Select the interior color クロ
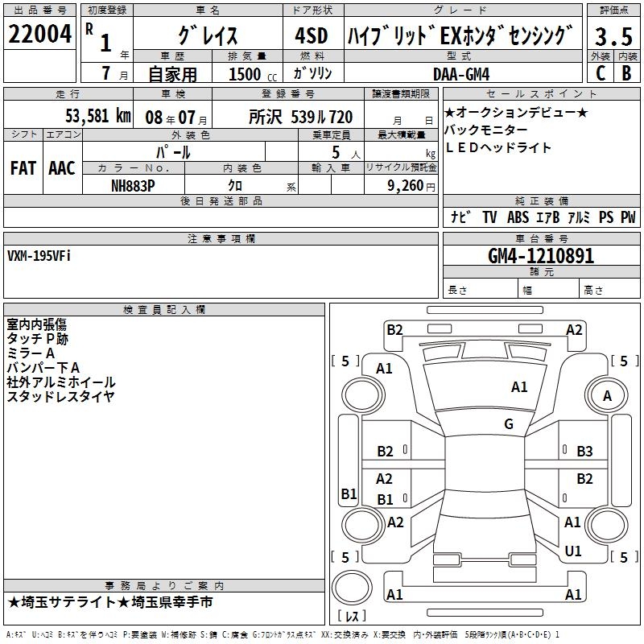This screenshot has width=644, height=644. coord(235,186)
